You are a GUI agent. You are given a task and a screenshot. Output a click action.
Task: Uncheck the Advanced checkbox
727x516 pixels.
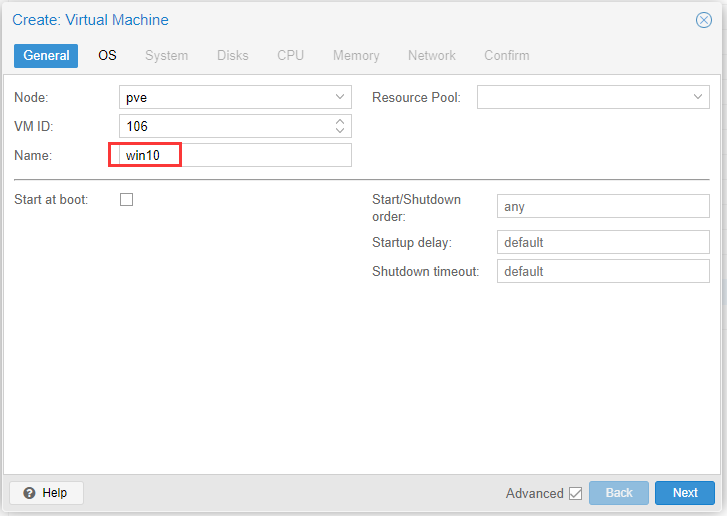[x=575, y=493]
